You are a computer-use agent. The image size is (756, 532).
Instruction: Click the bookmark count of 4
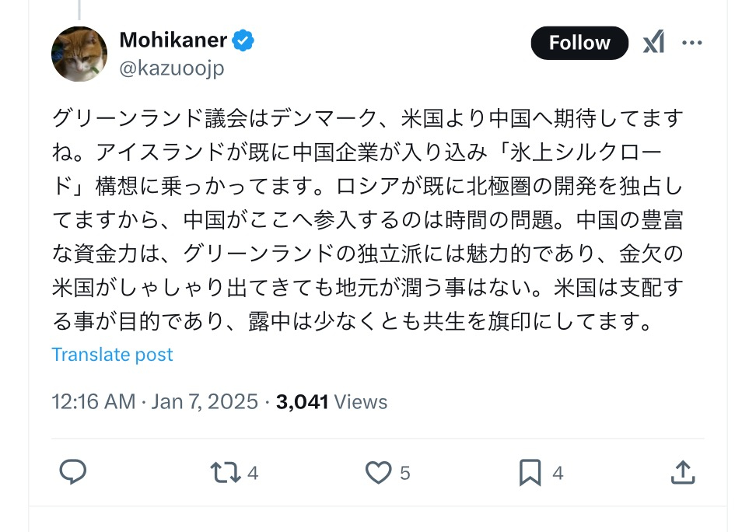tap(558, 472)
